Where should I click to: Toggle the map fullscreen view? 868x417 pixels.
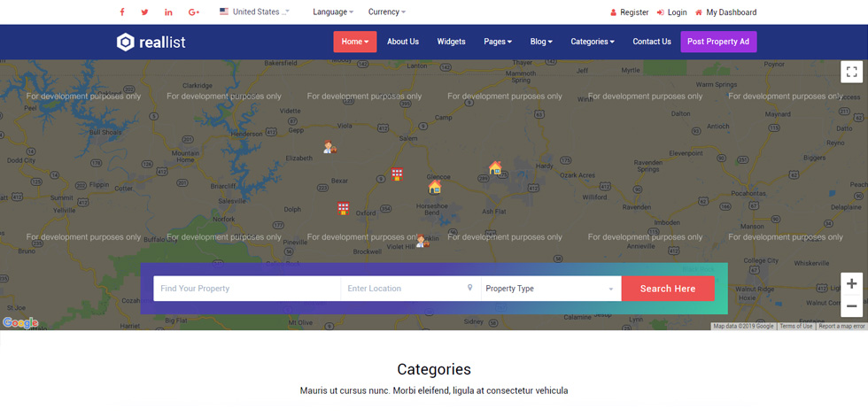tap(851, 72)
